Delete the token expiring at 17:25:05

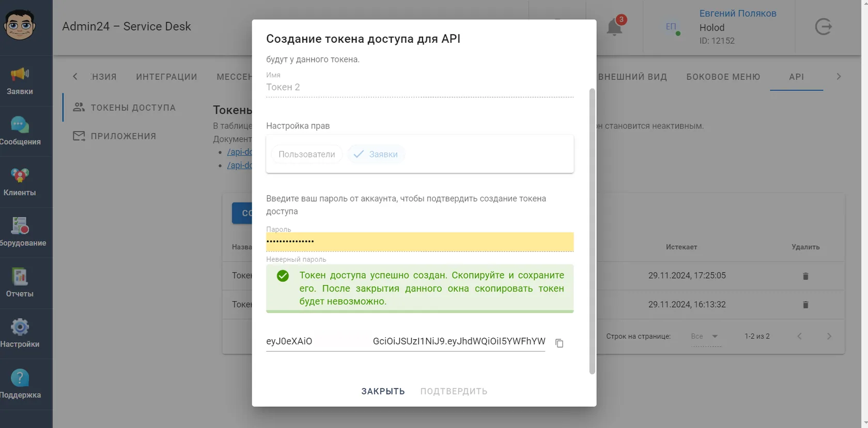tap(805, 276)
